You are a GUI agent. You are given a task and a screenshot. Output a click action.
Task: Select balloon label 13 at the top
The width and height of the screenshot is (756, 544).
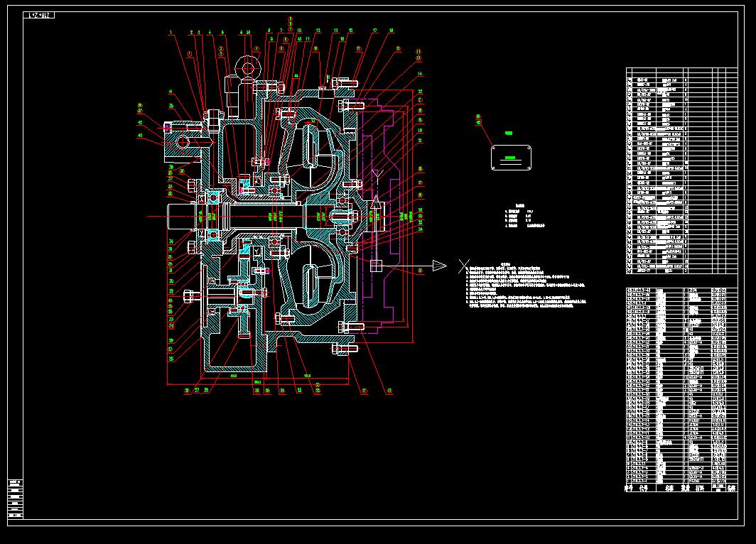click(336, 31)
